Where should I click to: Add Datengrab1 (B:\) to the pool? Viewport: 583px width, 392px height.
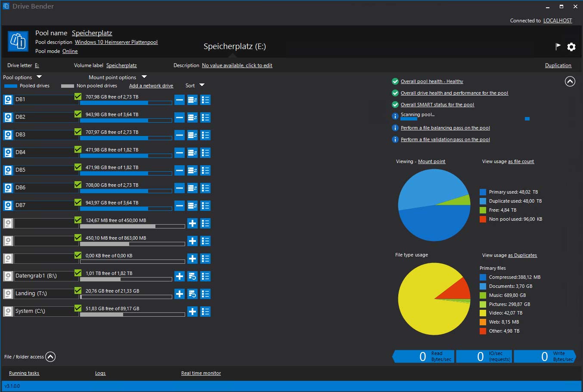(180, 276)
